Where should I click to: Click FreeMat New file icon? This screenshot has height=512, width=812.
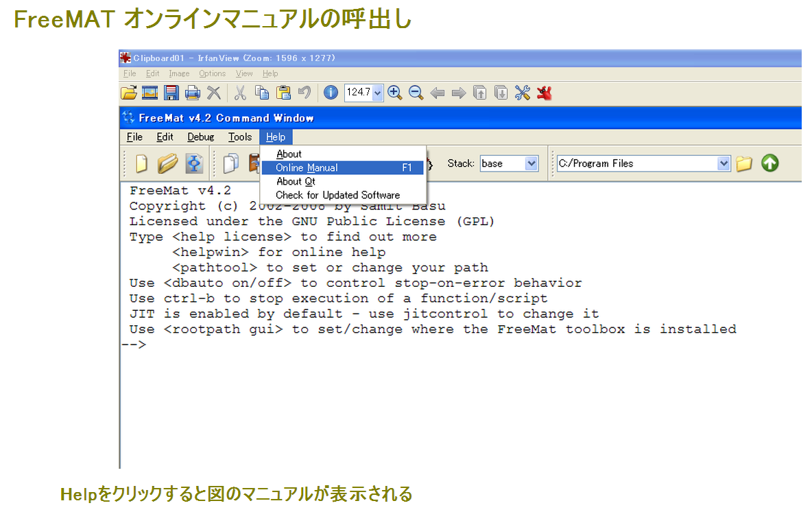coord(141,164)
